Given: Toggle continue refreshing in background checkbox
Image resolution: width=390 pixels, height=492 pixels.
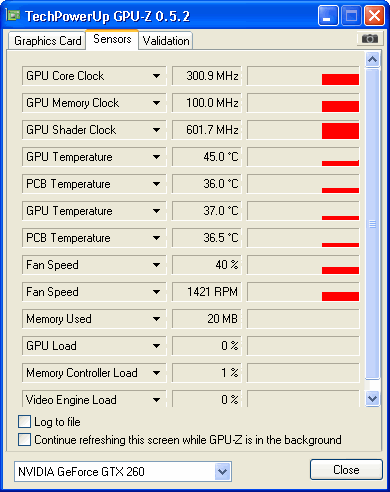Looking at the screenshot, I should (x=24, y=439).
